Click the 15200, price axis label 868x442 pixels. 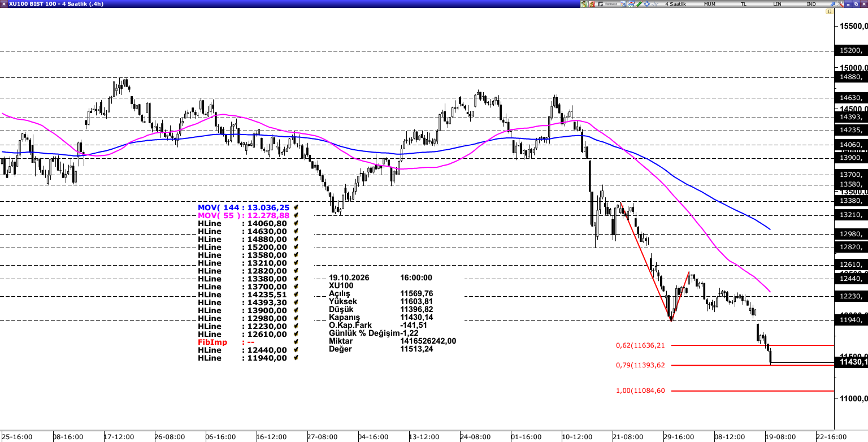point(852,51)
